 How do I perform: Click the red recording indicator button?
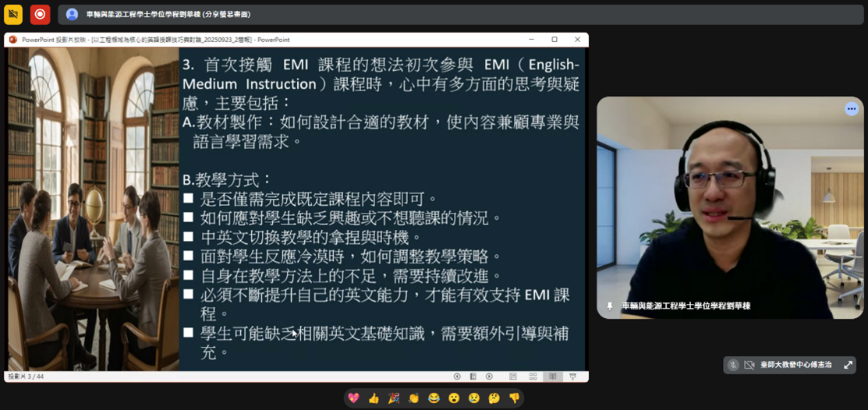click(x=40, y=14)
